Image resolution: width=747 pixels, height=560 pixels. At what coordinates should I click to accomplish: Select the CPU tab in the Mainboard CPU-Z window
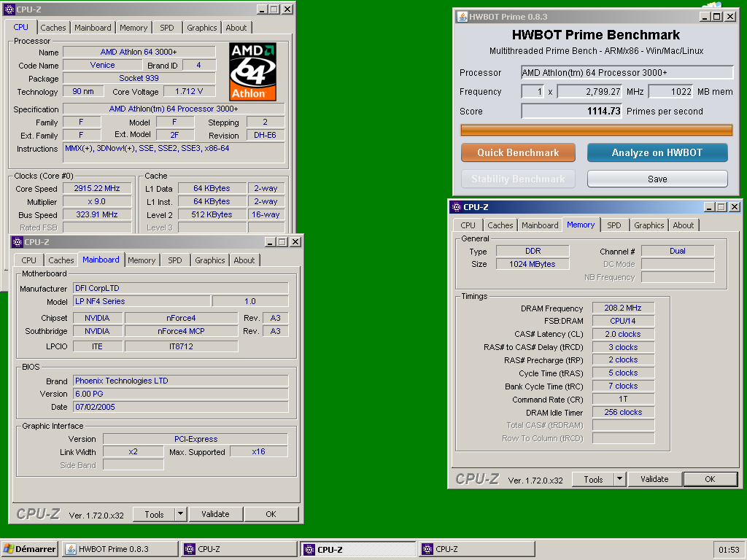[x=28, y=260]
